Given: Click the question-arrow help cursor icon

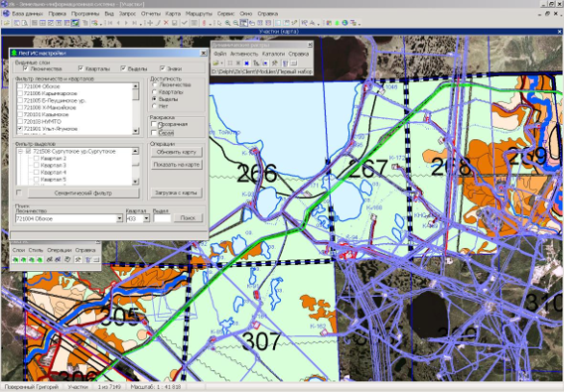Looking at the screenshot, I should (x=304, y=23).
